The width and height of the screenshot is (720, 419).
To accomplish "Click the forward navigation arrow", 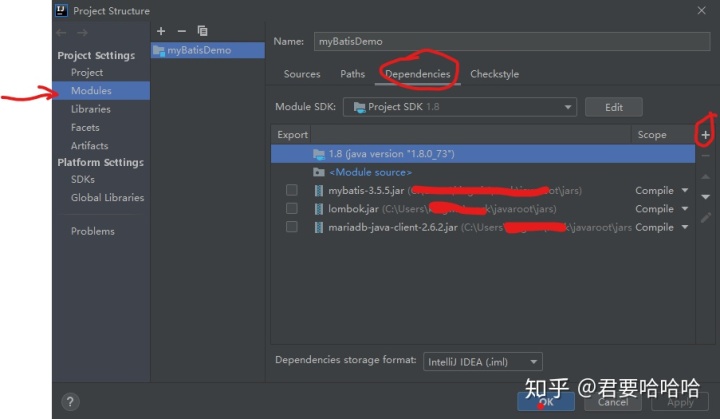I will tap(82, 33).
